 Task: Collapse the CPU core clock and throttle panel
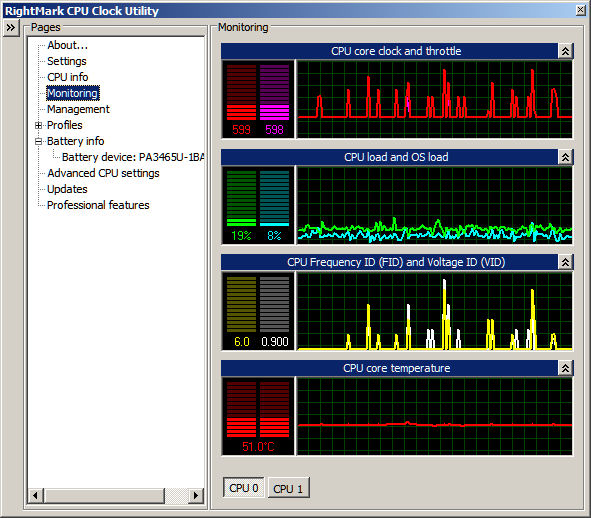565,51
